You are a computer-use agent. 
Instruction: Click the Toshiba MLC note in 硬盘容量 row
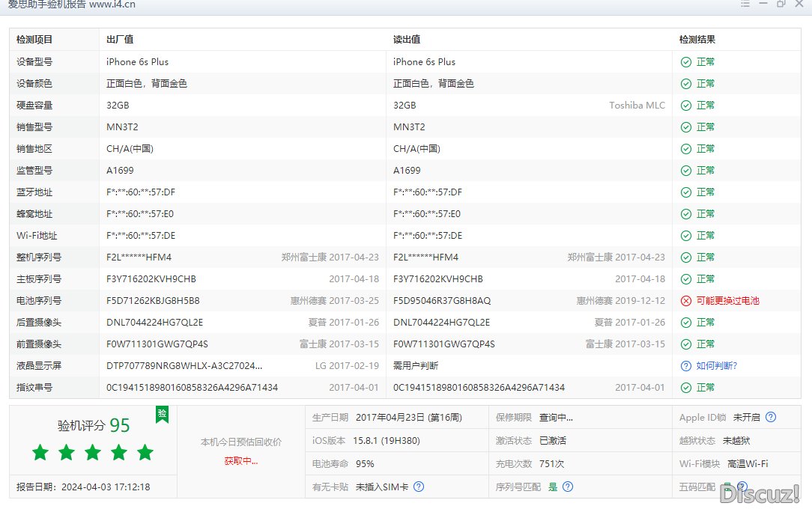(637, 105)
